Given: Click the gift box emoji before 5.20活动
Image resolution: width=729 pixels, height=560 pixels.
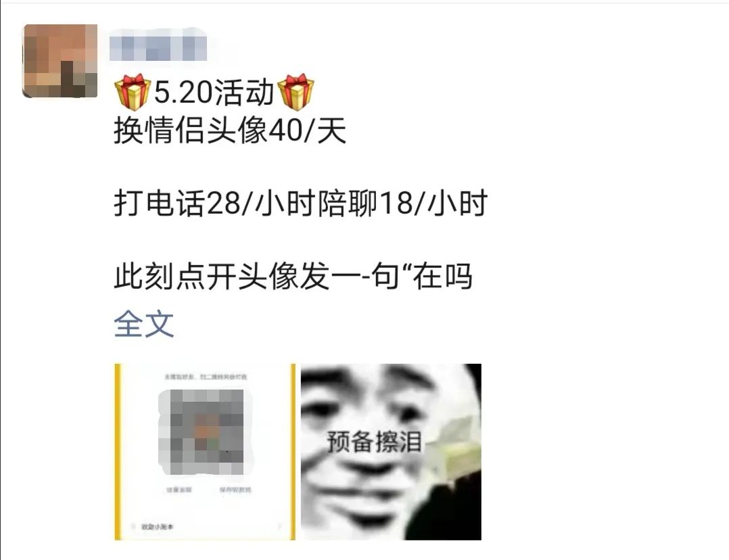Looking at the screenshot, I should click(132, 91).
